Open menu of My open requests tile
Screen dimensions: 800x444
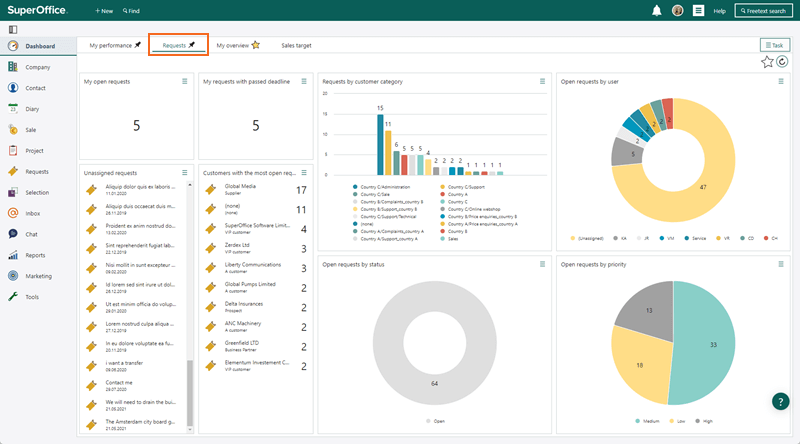coord(185,81)
